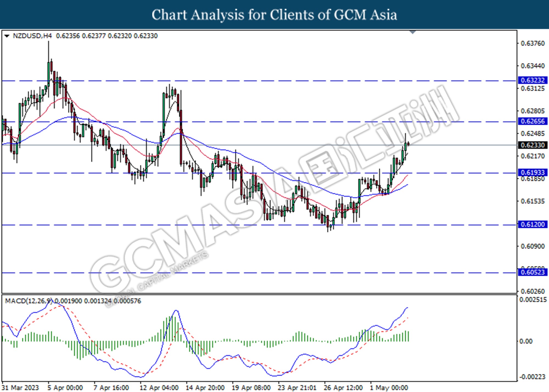Click the 12 Apr 04:00 time label
This screenshot has height=392, width=549.
pos(159,388)
